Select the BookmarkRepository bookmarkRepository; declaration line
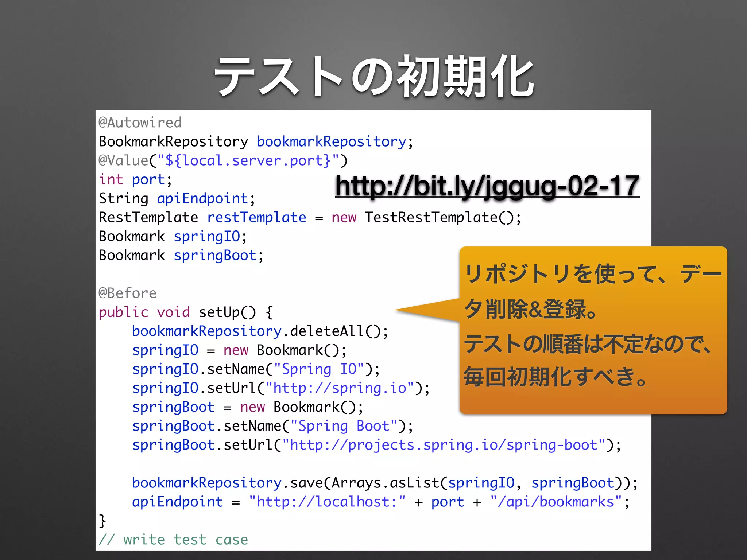747x560 pixels. click(256, 142)
